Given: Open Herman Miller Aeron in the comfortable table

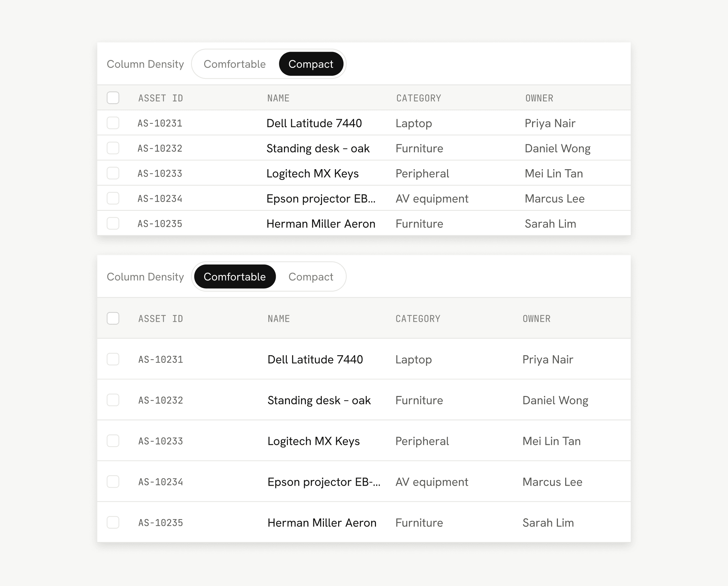Looking at the screenshot, I should (x=322, y=523).
